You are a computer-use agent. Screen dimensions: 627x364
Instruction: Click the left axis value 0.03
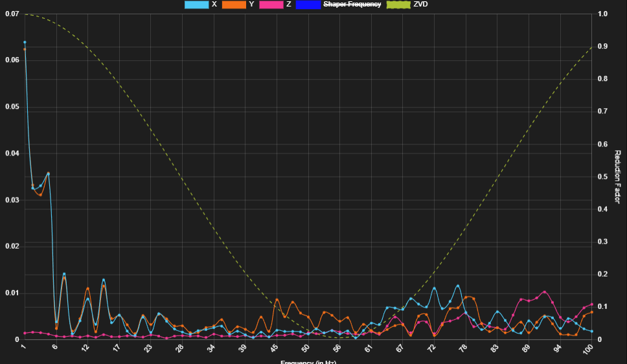[12, 200]
